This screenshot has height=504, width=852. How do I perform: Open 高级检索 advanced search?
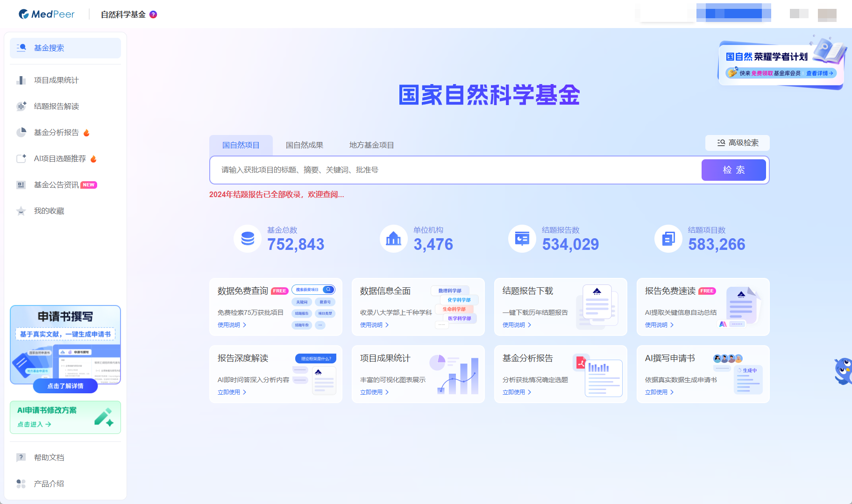coord(738,143)
